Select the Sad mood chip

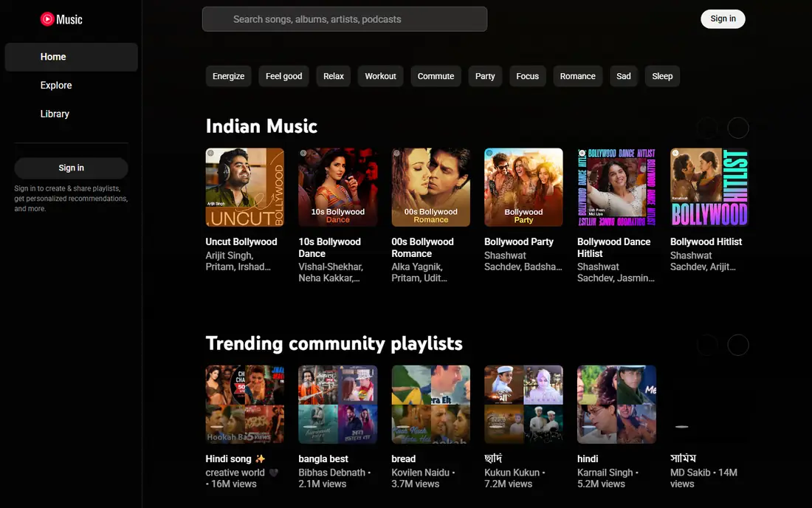point(624,76)
